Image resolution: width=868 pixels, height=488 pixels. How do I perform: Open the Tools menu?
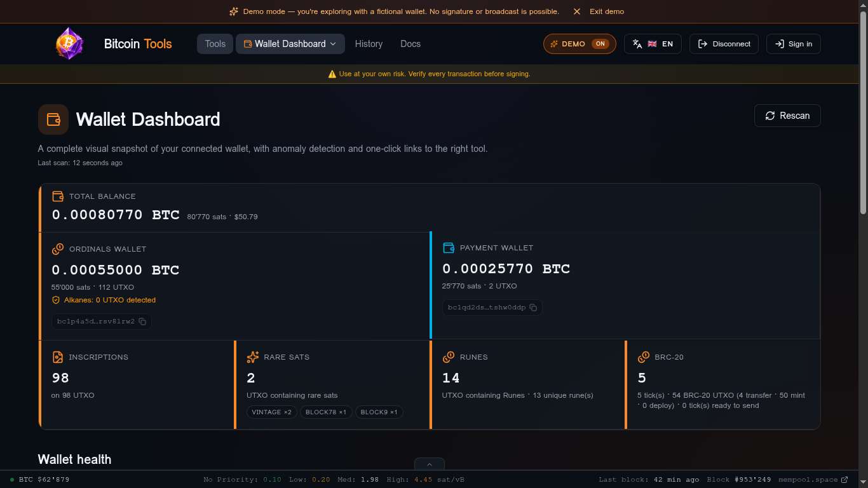tap(215, 44)
